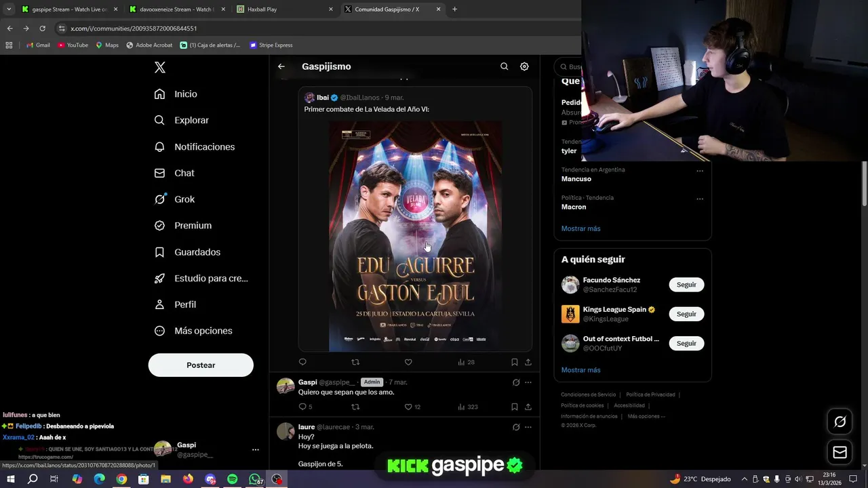Click the Postear button
Viewport: 868px width, 488px height.
coord(201,365)
